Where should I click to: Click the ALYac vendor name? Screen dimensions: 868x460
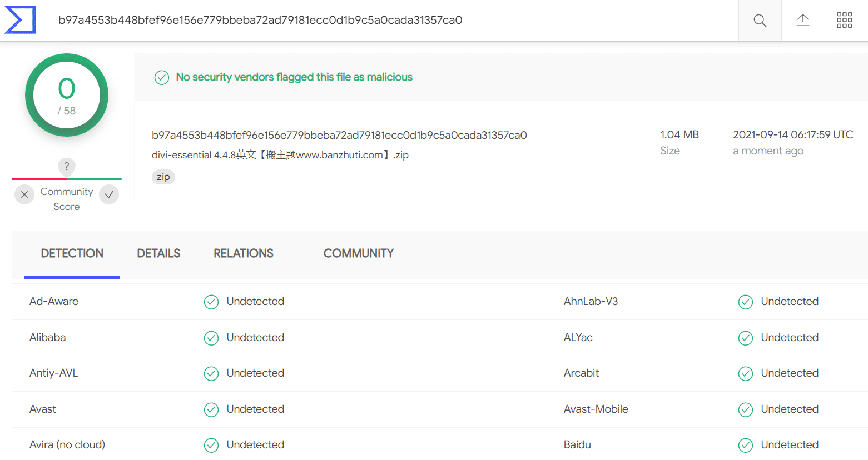[x=578, y=337]
